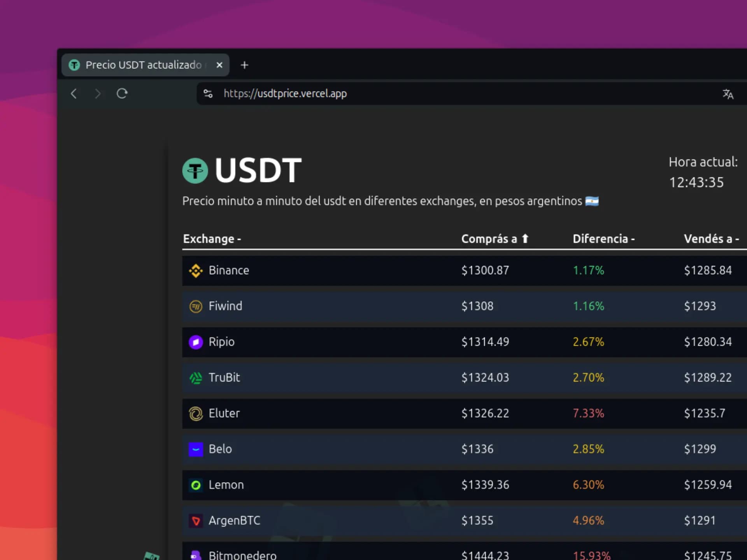The width and height of the screenshot is (747, 560).
Task: Sort by the Vendés a column header
Action: tap(711, 239)
